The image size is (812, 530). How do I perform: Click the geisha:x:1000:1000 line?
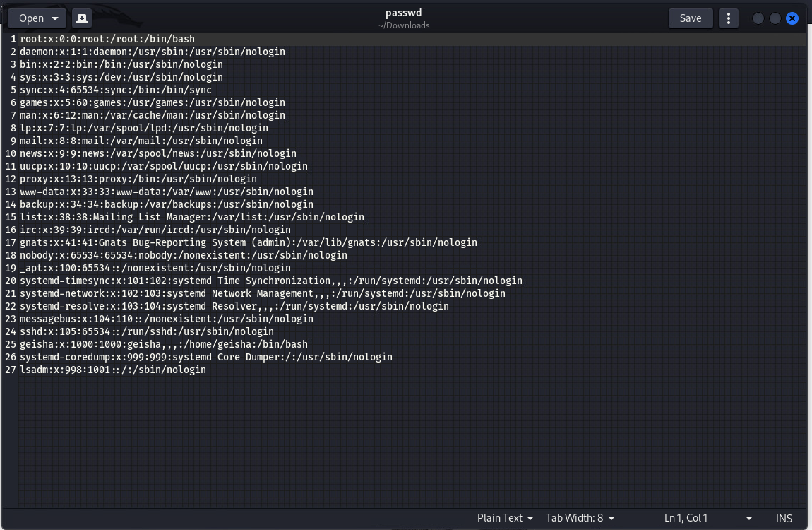(x=164, y=343)
